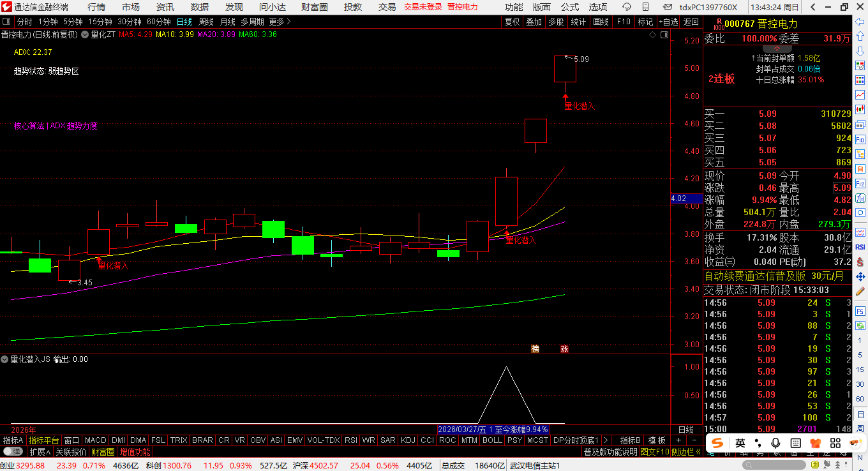Click the +自选 add to watchlist button

(x=668, y=22)
